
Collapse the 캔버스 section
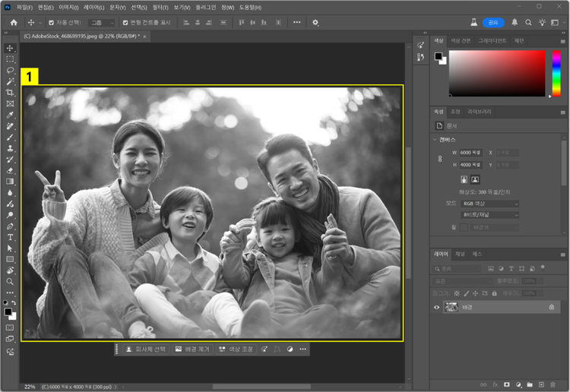435,140
